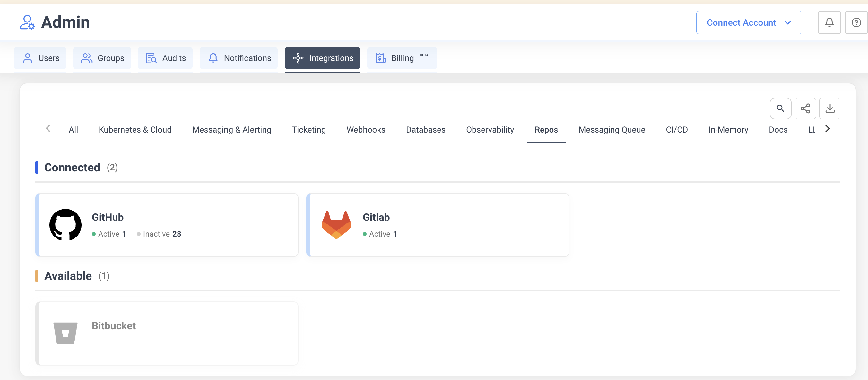Click the right chevron to reveal more categories
The height and width of the screenshot is (380, 868).
pyautogui.click(x=827, y=128)
